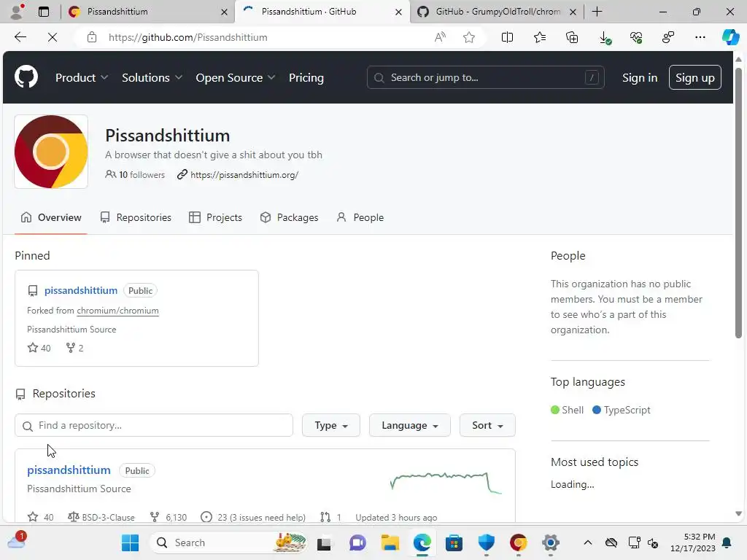
Task: Open Collections icon in toolbar
Action: (x=572, y=37)
